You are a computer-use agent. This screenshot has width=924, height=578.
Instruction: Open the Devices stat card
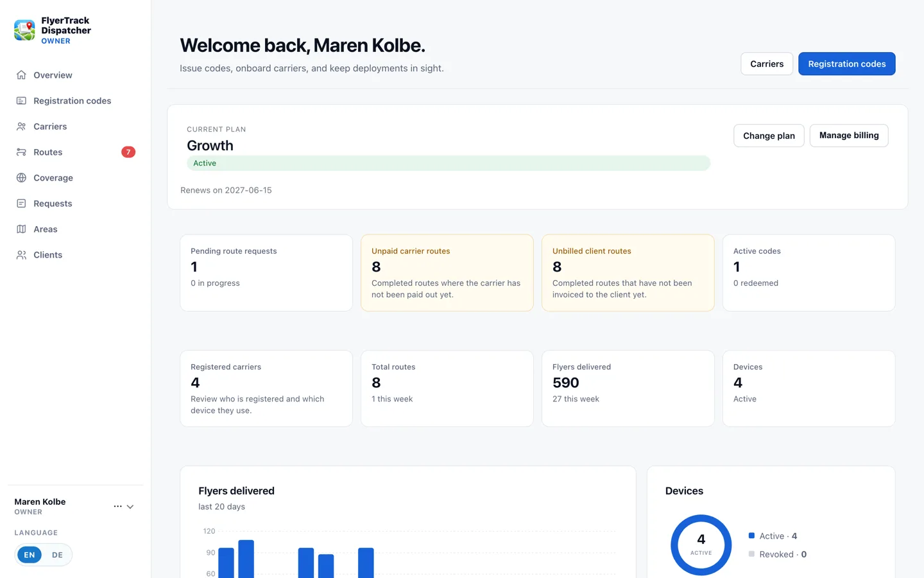[x=809, y=389]
